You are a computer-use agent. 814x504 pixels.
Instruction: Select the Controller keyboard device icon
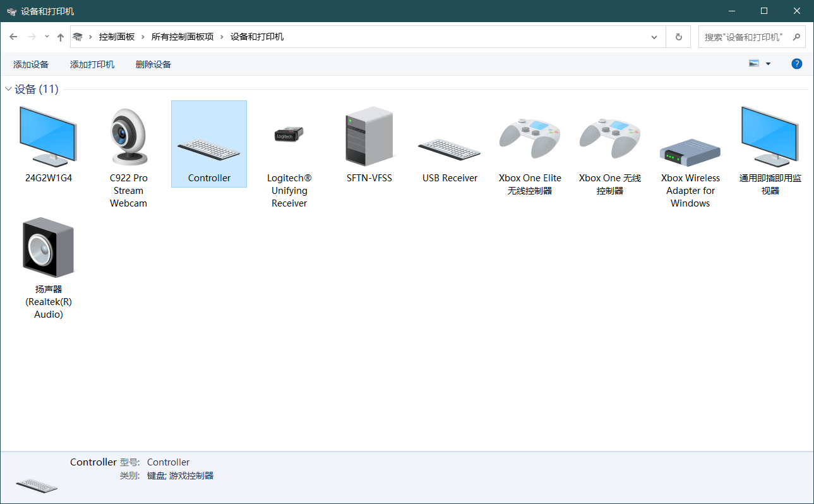209,150
